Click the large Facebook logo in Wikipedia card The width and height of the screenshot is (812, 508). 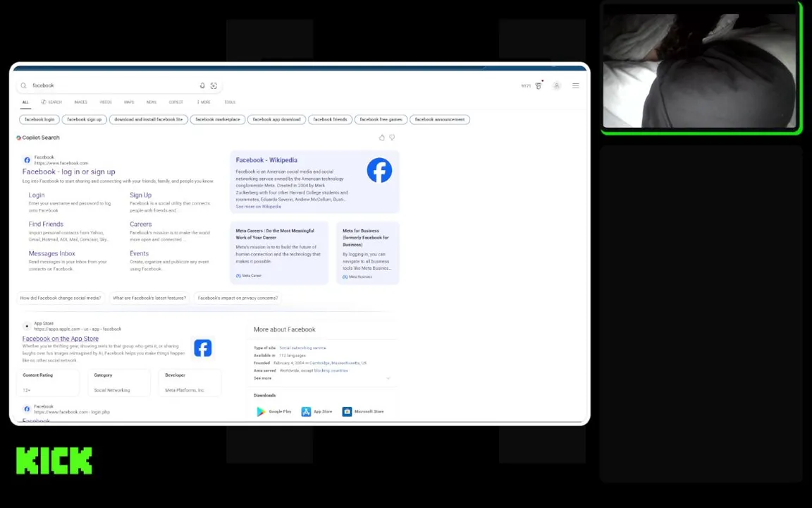379,170
